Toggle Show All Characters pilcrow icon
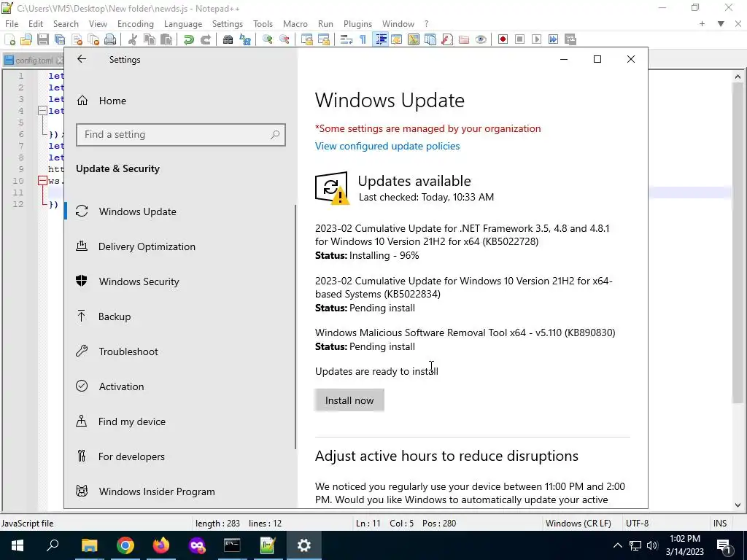Screen dimensions: 747x560 click(x=363, y=39)
